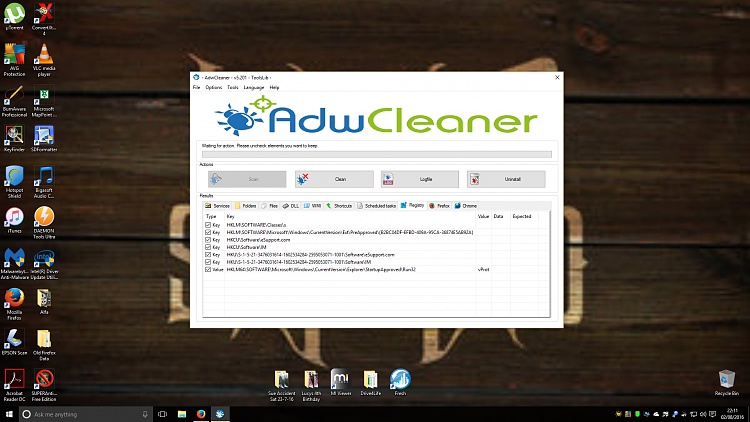Screen dimensions: 750x422
Task: Click the Expected column header
Action: click(522, 216)
